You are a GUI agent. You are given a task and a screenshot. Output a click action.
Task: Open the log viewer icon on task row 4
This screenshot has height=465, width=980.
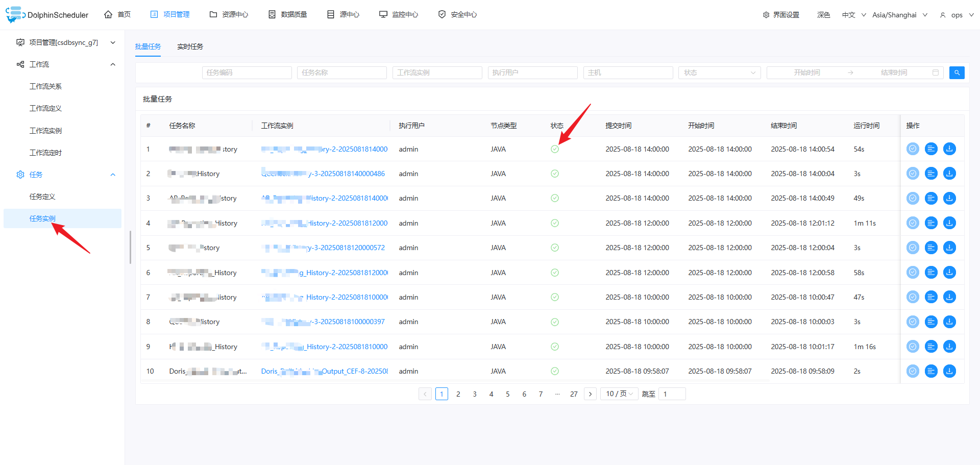(x=931, y=223)
